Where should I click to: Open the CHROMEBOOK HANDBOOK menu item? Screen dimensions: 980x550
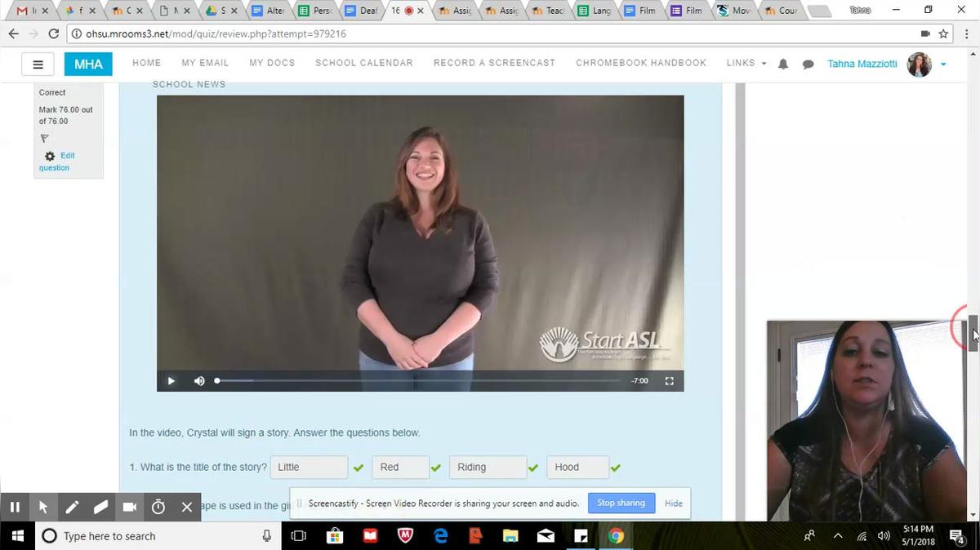click(x=640, y=63)
